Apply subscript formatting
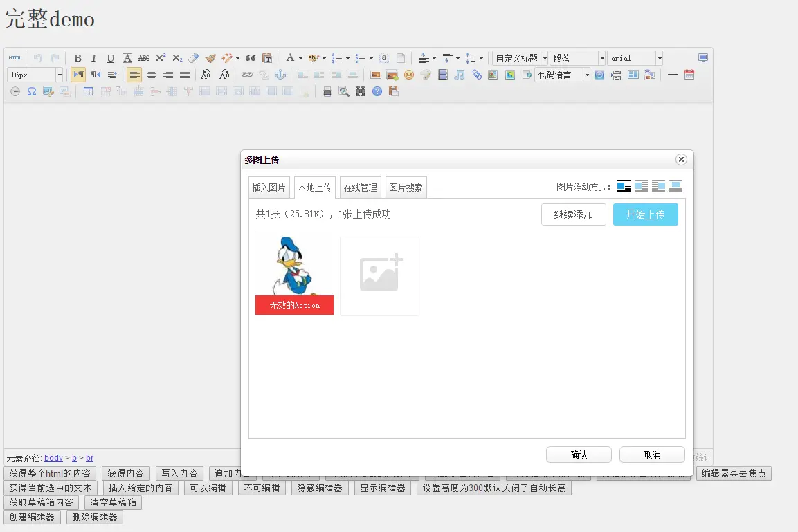Image resolution: width=798 pixels, height=532 pixels. [177, 58]
